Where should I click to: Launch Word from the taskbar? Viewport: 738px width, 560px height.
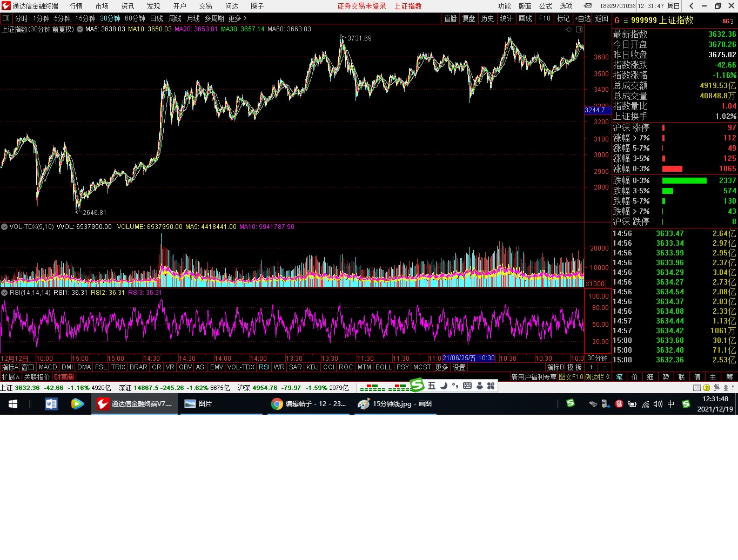[51, 404]
